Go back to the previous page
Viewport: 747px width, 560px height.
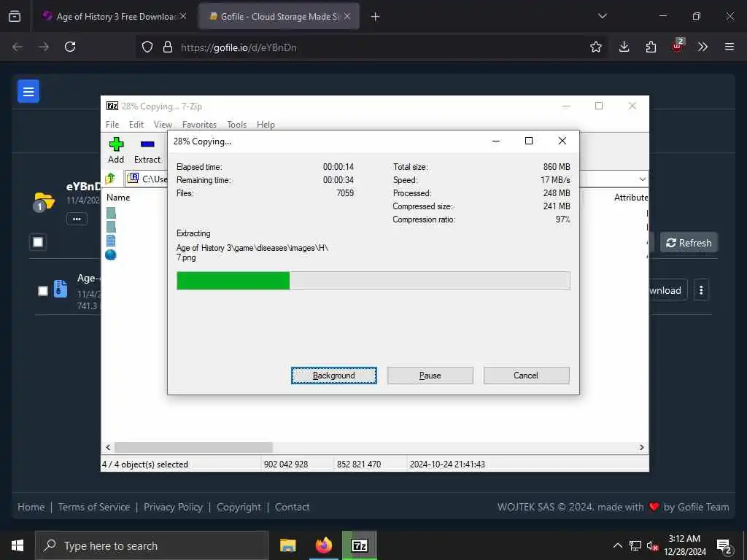18,47
